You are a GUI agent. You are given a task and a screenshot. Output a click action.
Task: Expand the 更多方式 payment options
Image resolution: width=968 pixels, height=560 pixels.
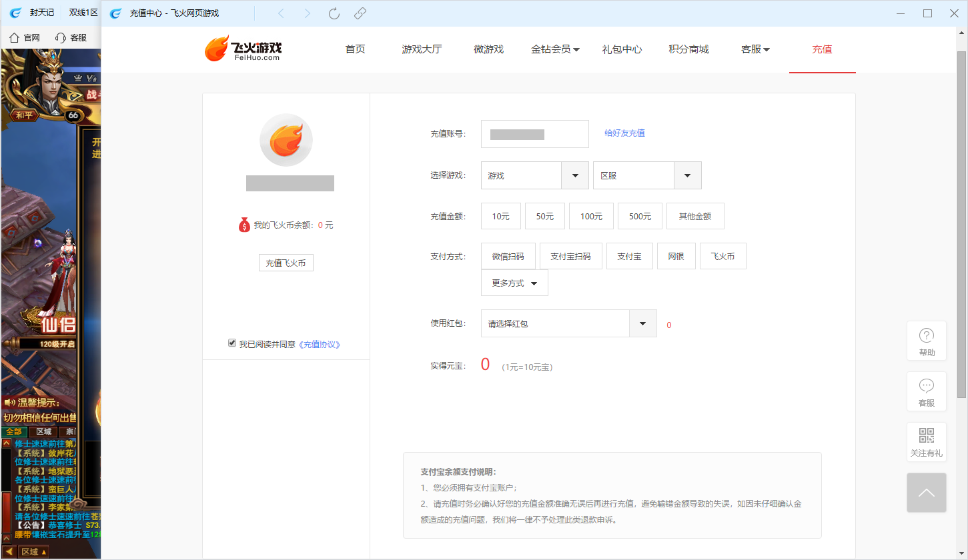pyautogui.click(x=514, y=283)
